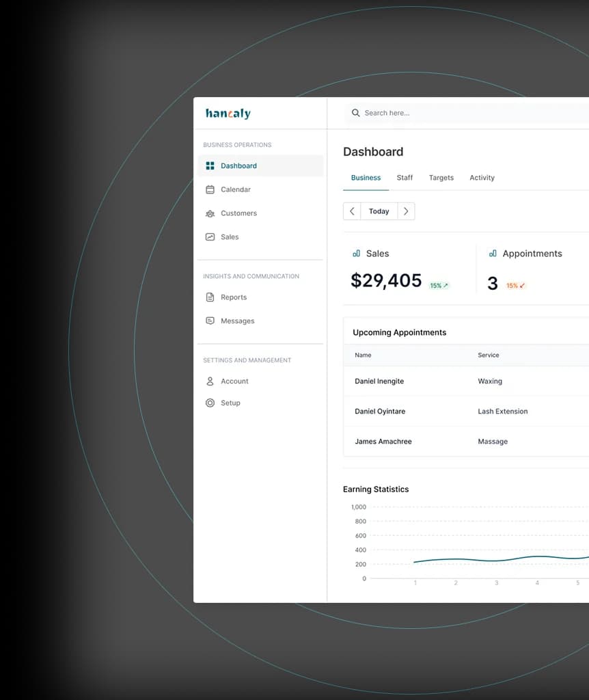Viewport: 589px width, 700px height.
Task: Click the previous-day left chevron
Action: tap(351, 211)
